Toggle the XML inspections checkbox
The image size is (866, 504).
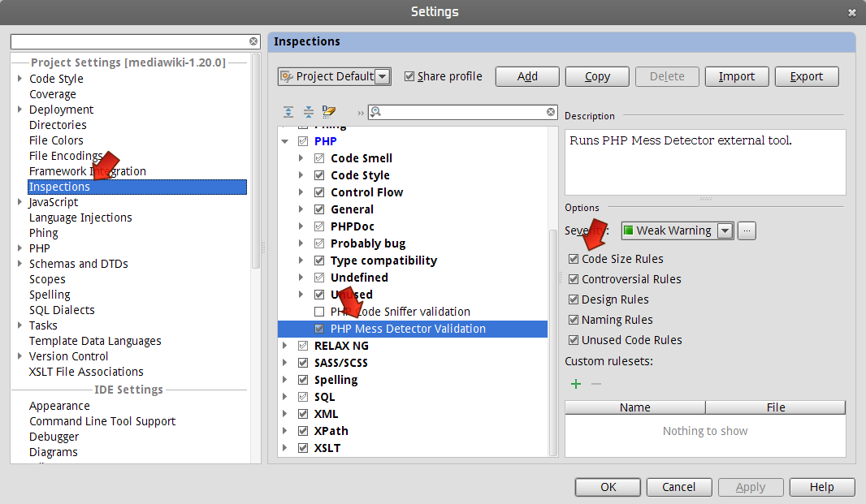pyautogui.click(x=303, y=414)
